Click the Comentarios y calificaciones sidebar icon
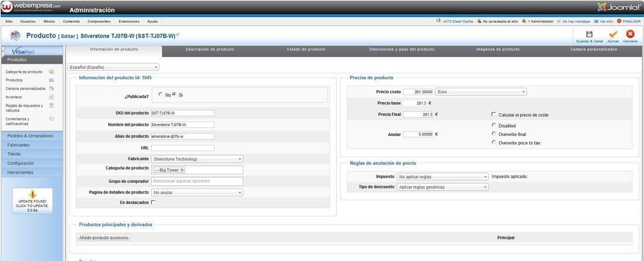This screenshot has width=644, height=261. [52, 118]
